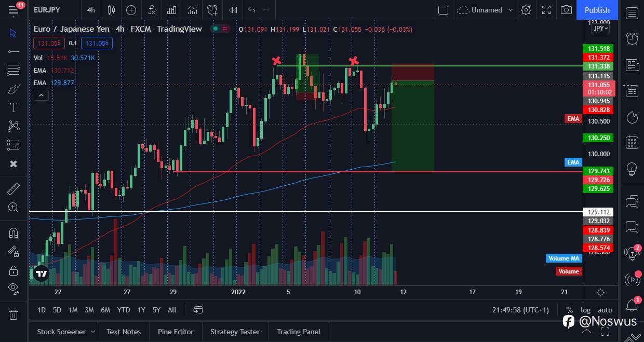Select the Trend Line tool
This screenshot has width=644, height=342.
point(13,51)
